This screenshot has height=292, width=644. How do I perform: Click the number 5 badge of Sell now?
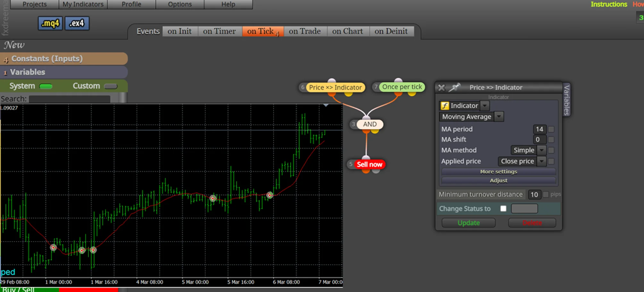click(351, 164)
